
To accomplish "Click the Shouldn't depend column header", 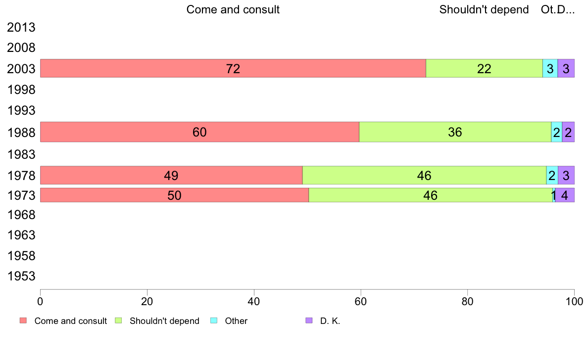I will pos(484,9).
